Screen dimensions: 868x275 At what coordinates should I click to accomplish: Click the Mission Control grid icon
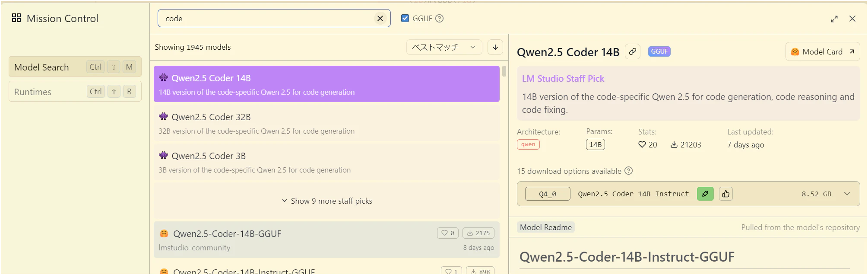(x=16, y=18)
